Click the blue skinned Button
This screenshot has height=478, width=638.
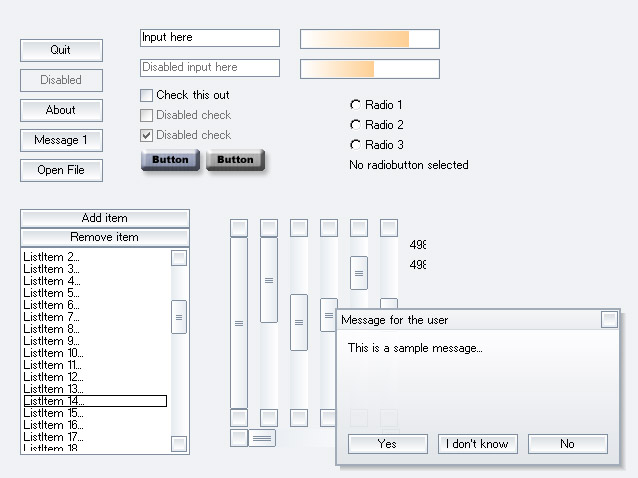[170, 159]
